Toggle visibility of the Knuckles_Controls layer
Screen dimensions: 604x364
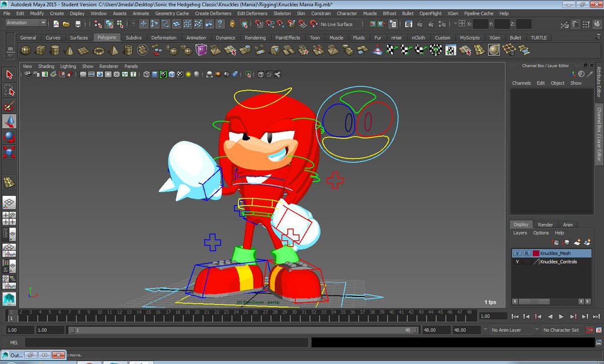coord(517,262)
